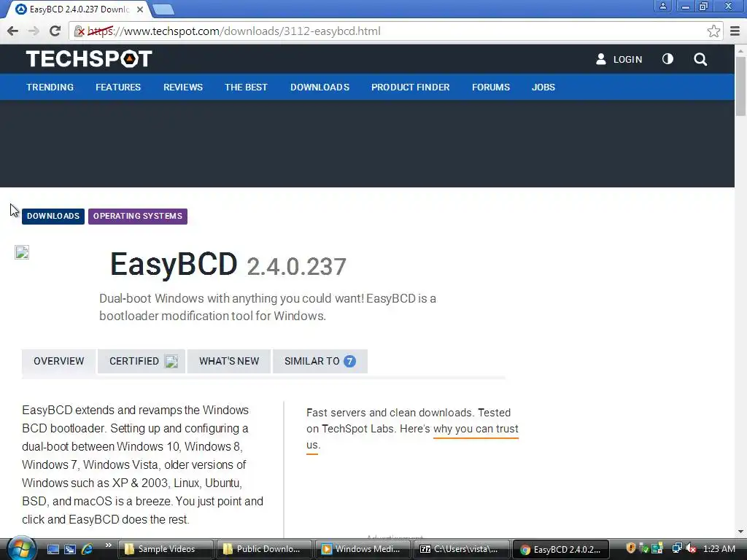Click the muted volume tray icon

point(691,548)
